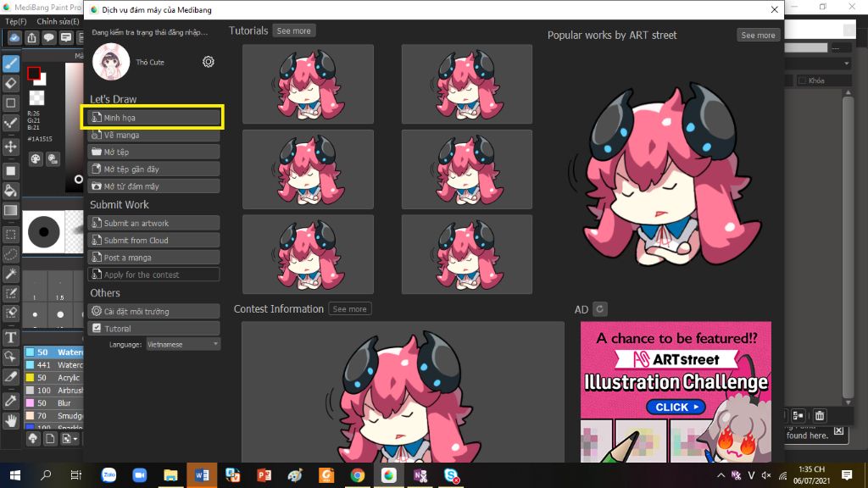Select the Operation tool
The width and height of the screenshot is (868, 488).
tap(10, 357)
